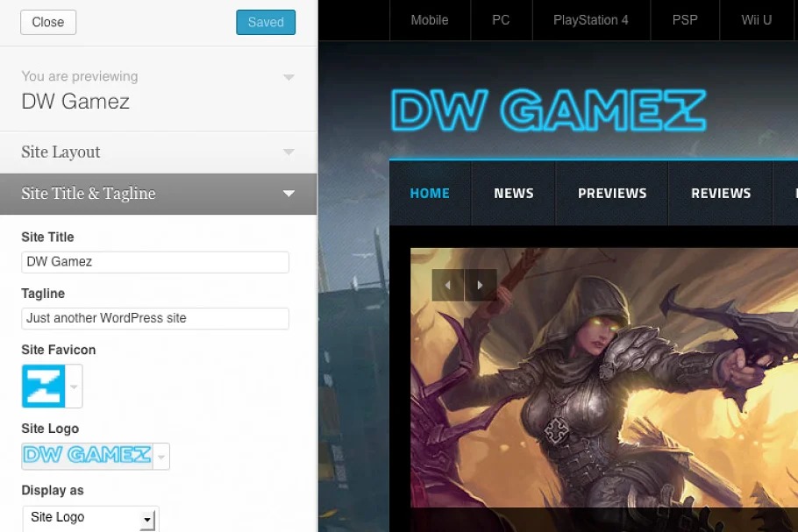Click the Site Favicon Z image
The width and height of the screenshot is (798, 532).
[43, 387]
